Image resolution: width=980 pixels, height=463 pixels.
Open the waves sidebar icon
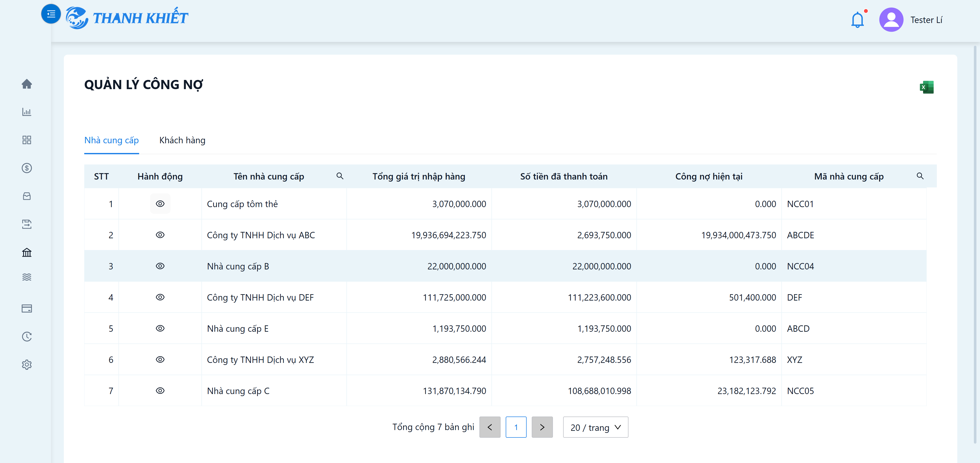(x=27, y=277)
